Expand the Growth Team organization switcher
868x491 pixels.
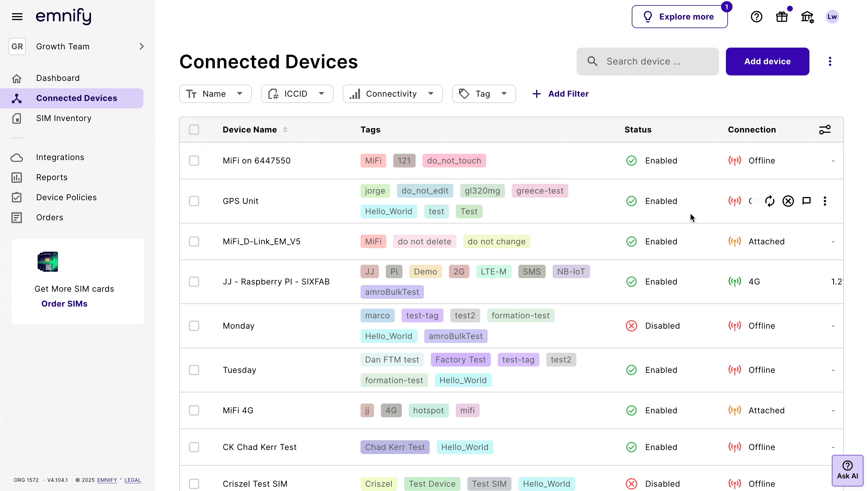tap(77, 46)
